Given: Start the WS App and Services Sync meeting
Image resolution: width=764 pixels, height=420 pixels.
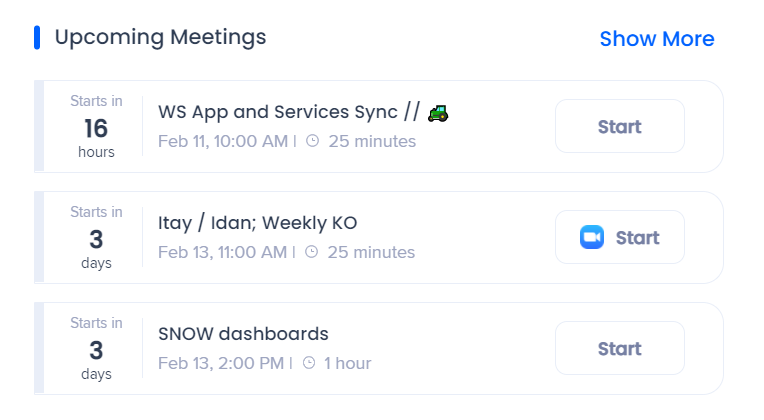Looking at the screenshot, I should click(619, 127).
